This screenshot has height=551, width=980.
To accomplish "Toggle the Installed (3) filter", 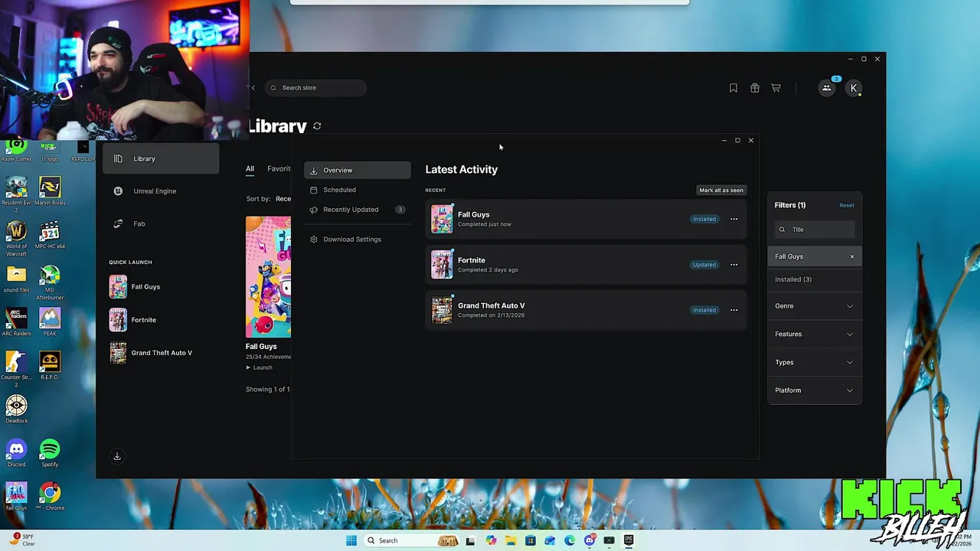I will coord(815,279).
